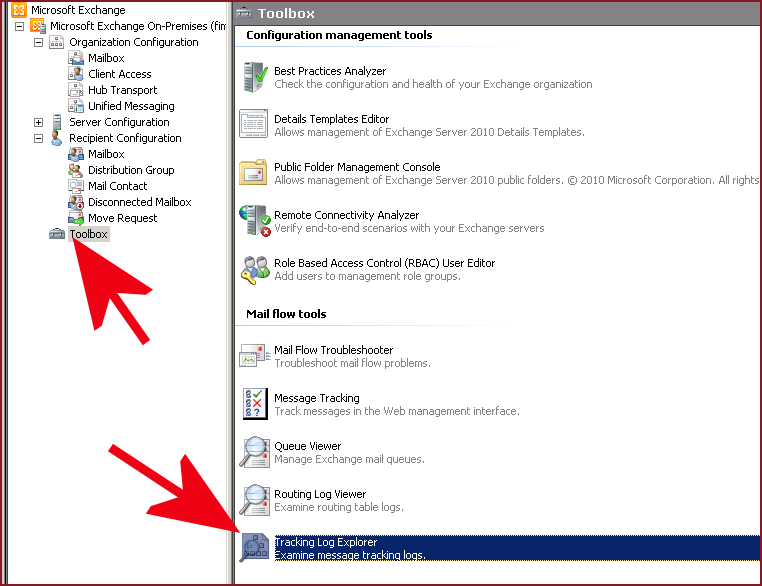Screen dimensions: 762x586
Task: Click the Toolbox briefcase icon in the tree
Action: (x=57, y=234)
